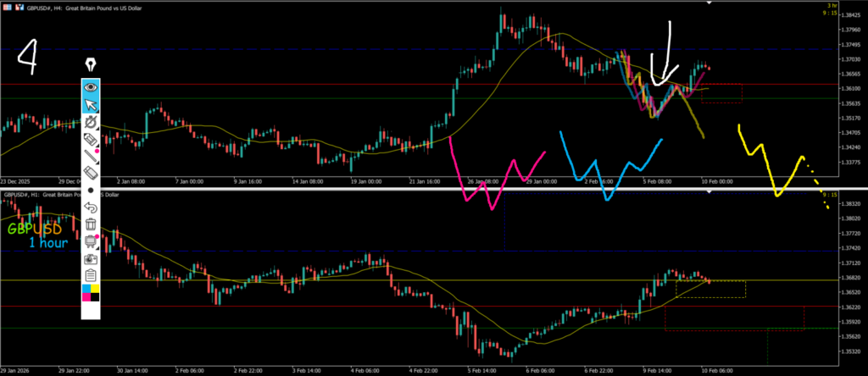Choose the black color swatch
Viewport: 868px width, 376px height.
pos(95,297)
